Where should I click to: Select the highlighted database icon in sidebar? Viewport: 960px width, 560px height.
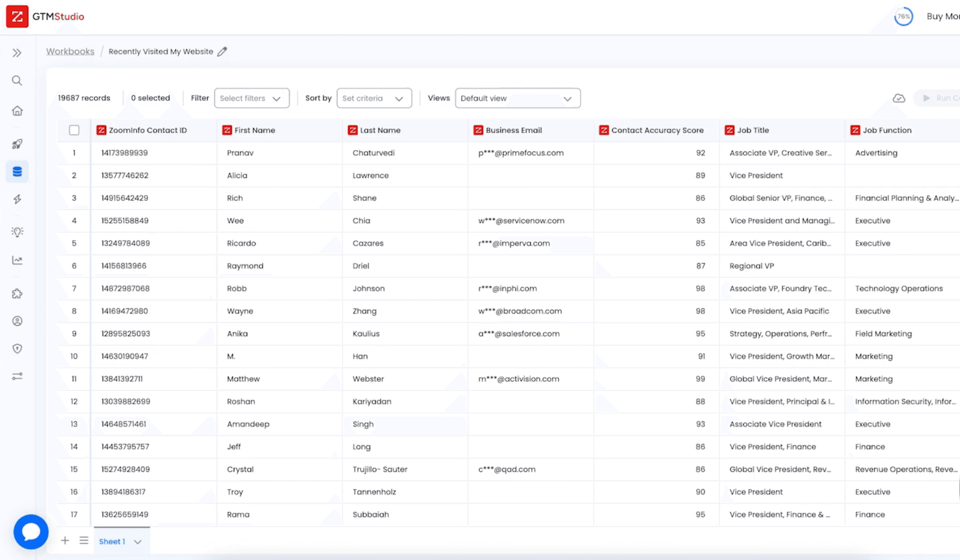(17, 171)
